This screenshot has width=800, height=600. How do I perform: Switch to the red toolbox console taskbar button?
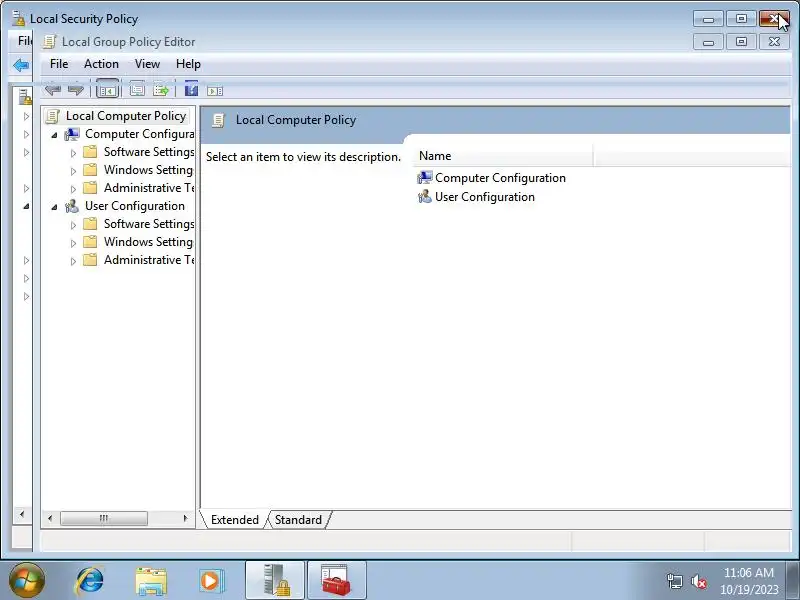337,580
